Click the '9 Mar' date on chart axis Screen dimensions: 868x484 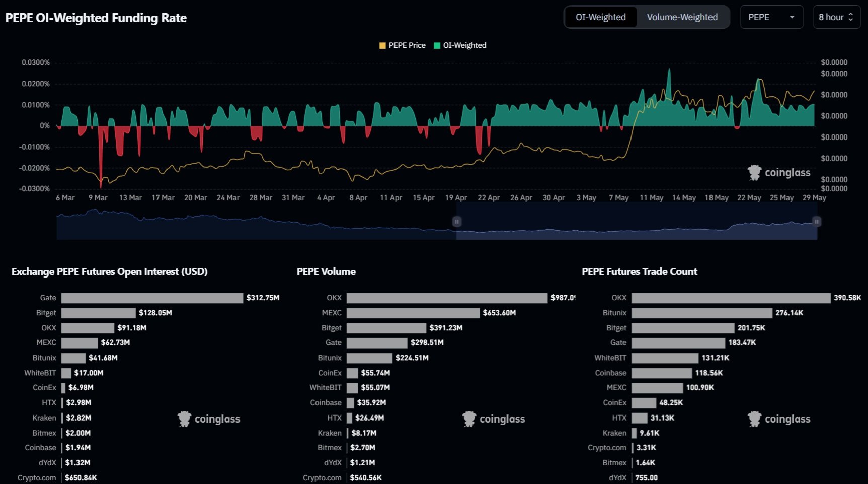pos(98,198)
